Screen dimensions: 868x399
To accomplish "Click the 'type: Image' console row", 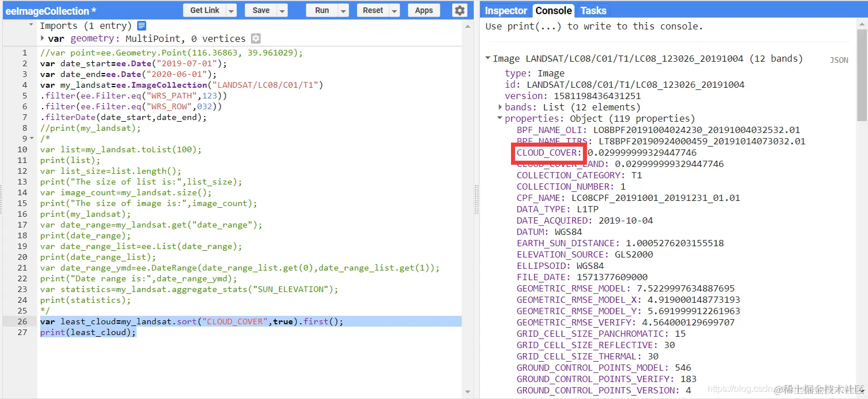I will point(534,73).
